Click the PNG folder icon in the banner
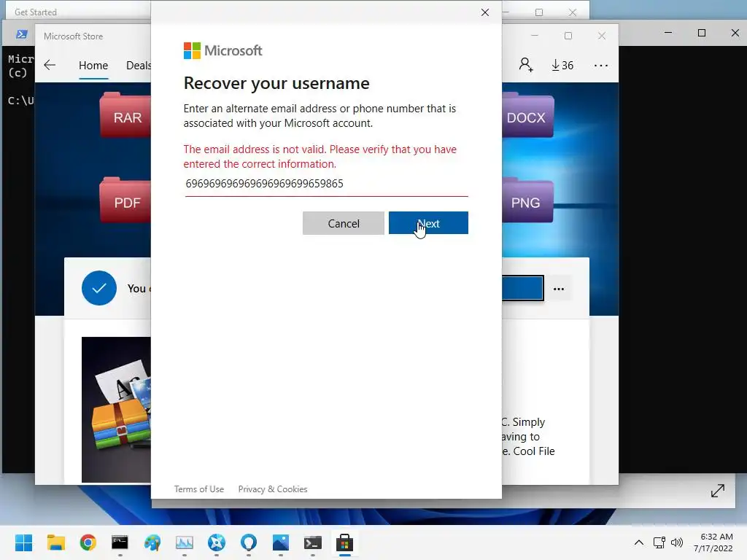 (528, 200)
